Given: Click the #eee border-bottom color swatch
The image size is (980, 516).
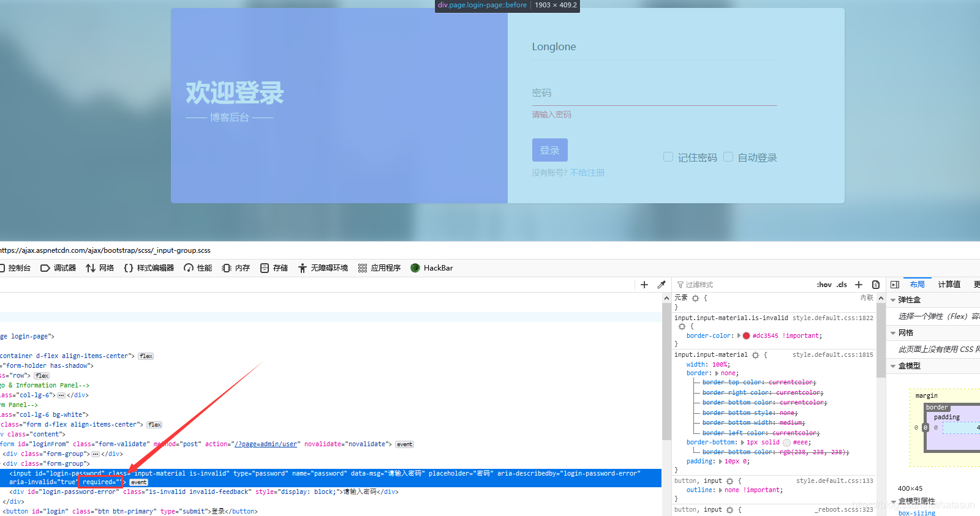Looking at the screenshot, I should point(786,443).
